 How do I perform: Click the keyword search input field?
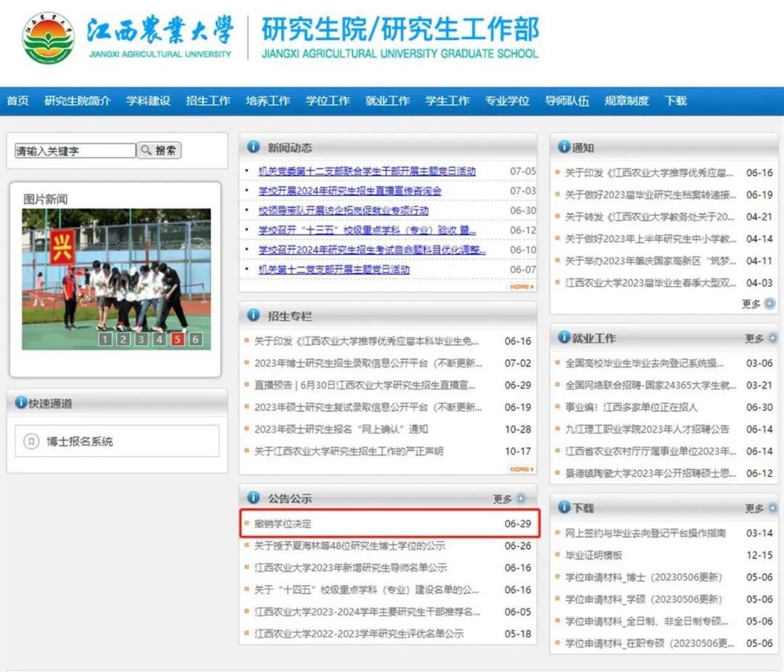click(x=75, y=151)
